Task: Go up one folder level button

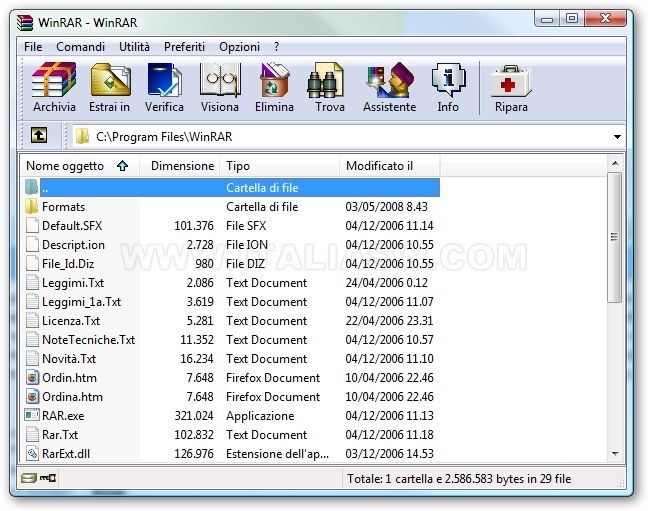Action: tap(39, 135)
